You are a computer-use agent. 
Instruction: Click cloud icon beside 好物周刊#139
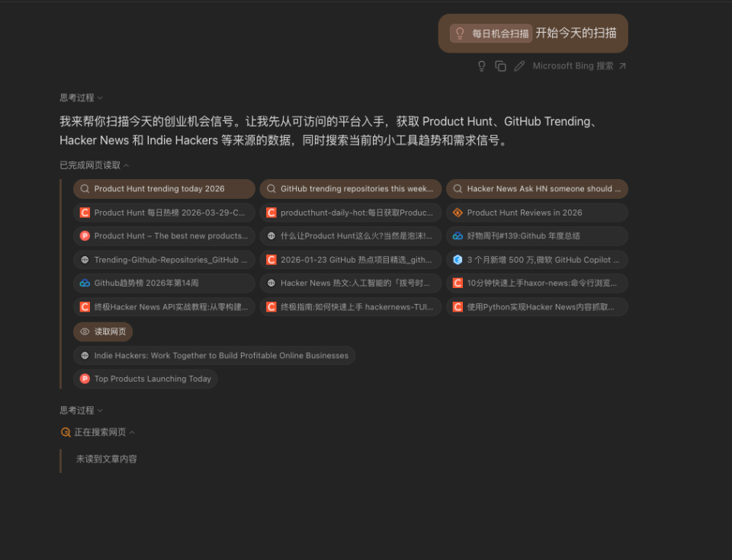coord(457,236)
